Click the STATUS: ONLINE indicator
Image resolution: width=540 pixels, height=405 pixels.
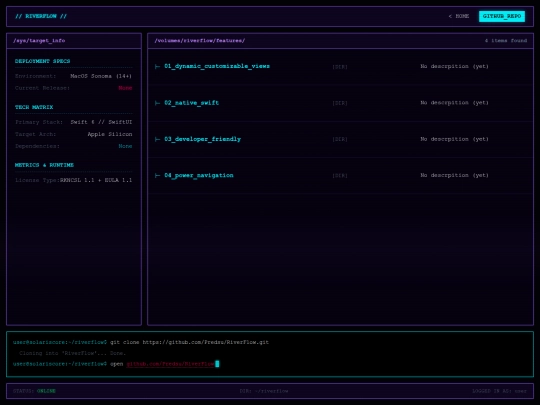34,391
